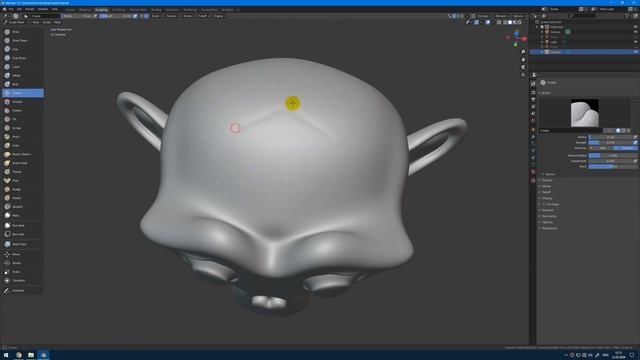Screen dimensions: 640x360
Task: Open the Render menu
Action: 30,9
